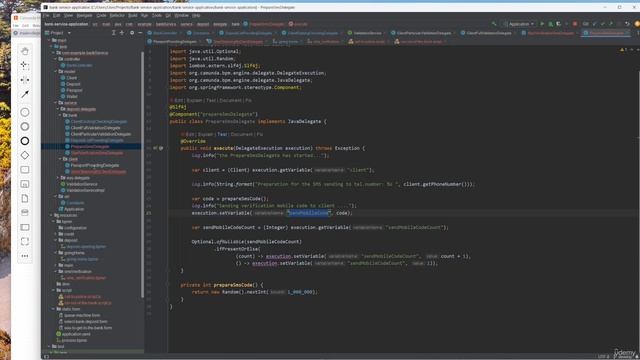
Task: Collapse the model package
Action: click(56, 71)
